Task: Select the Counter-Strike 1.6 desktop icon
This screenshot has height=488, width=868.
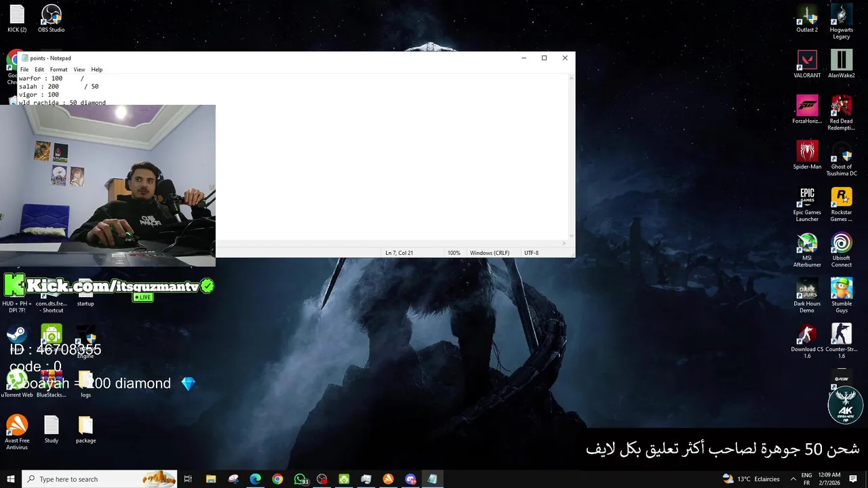Action: [x=842, y=340]
